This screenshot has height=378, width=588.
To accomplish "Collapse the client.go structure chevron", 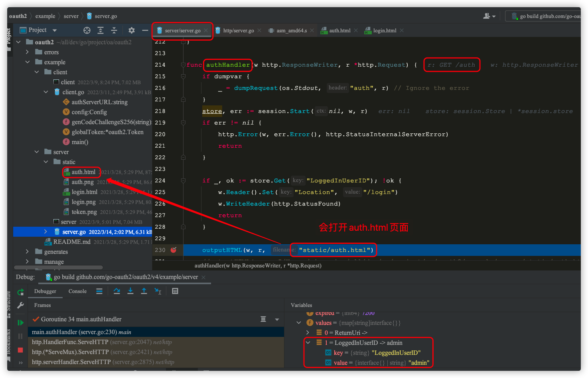I will click(x=46, y=92).
